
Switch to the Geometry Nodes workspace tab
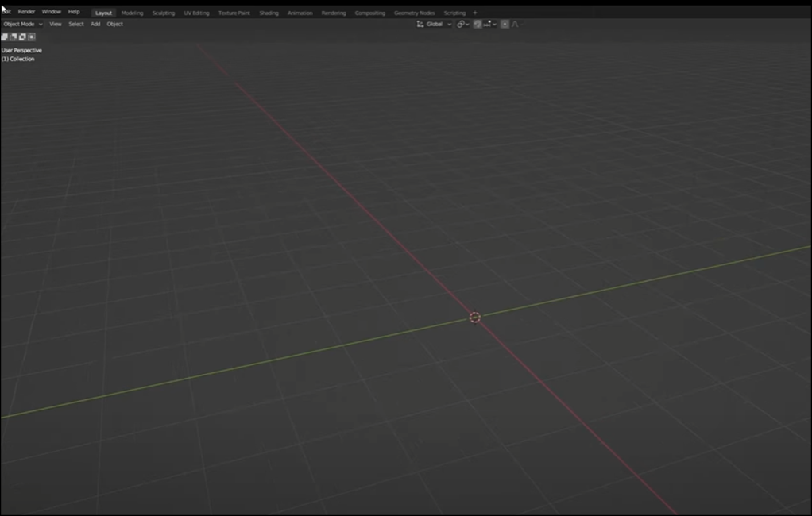pyautogui.click(x=414, y=13)
